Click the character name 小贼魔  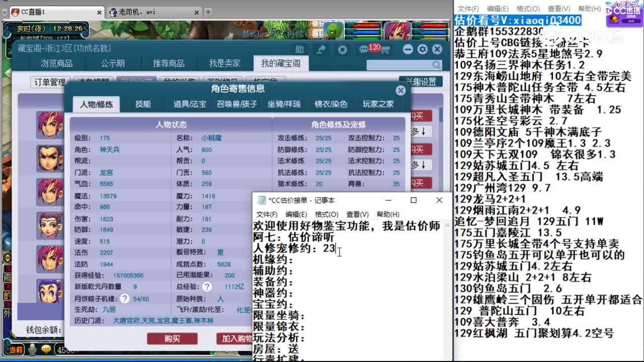(x=211, y=138)
